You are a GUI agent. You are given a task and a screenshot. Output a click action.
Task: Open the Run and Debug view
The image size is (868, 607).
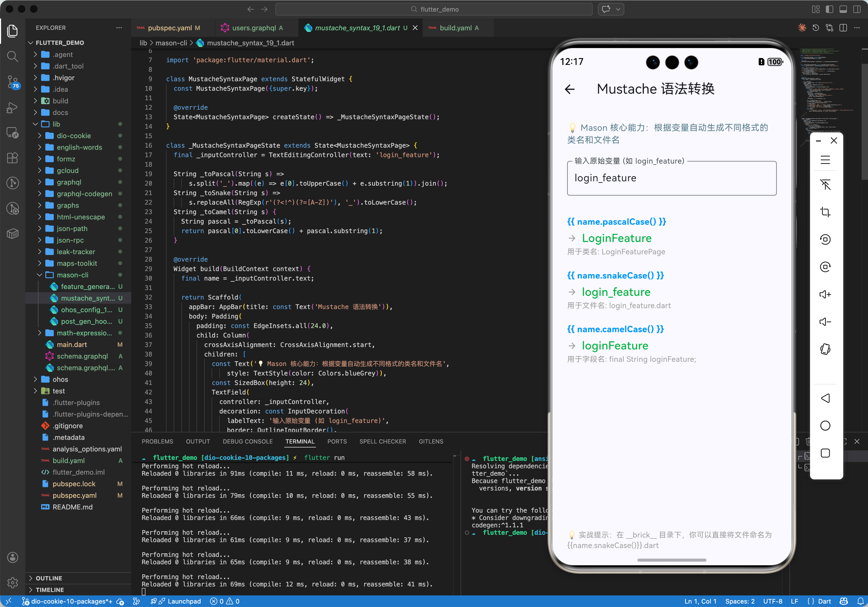(12, 107)
